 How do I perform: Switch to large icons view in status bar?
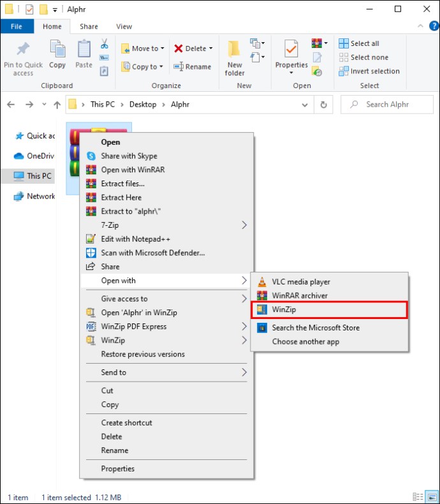click(x=431, y=496)
